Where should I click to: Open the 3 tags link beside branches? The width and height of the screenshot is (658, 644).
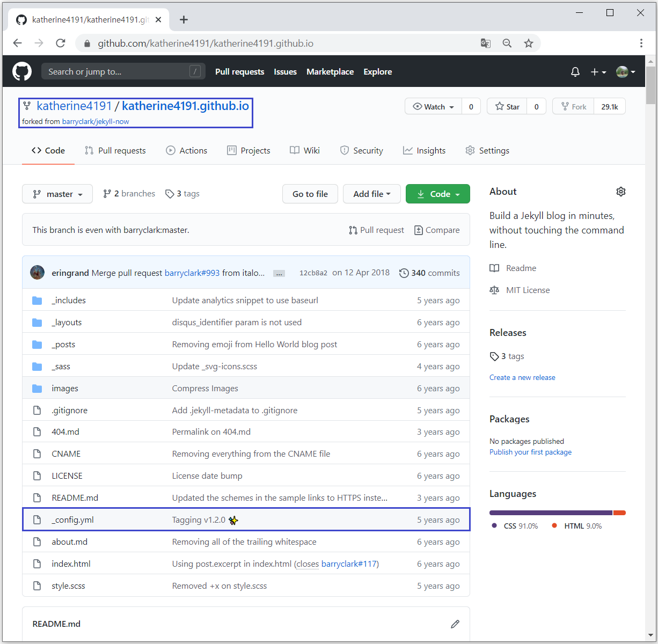[x=182, y=194]
